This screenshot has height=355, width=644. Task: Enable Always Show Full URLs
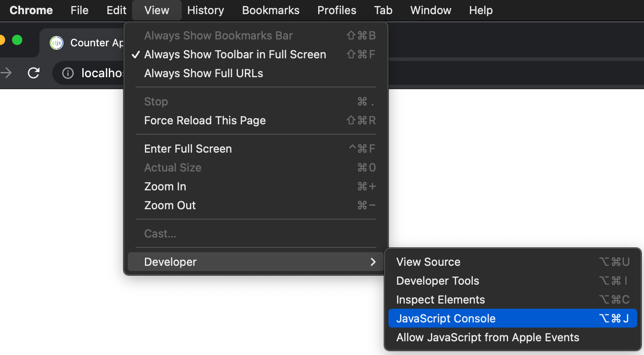click(203, 73)
